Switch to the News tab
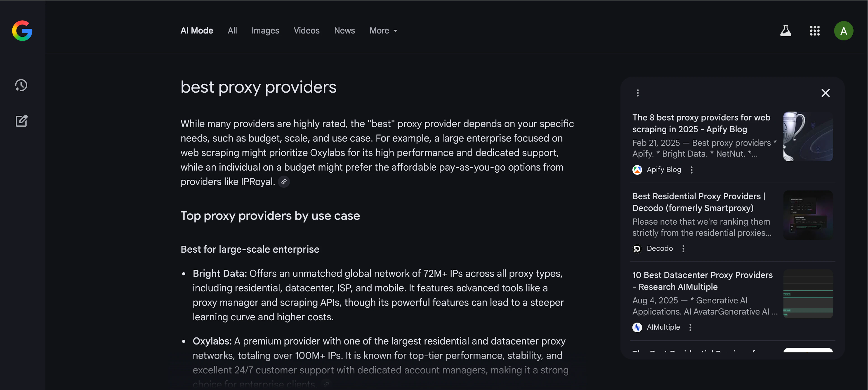The width and height of the screenshot is (868, 390). point(344,31)
